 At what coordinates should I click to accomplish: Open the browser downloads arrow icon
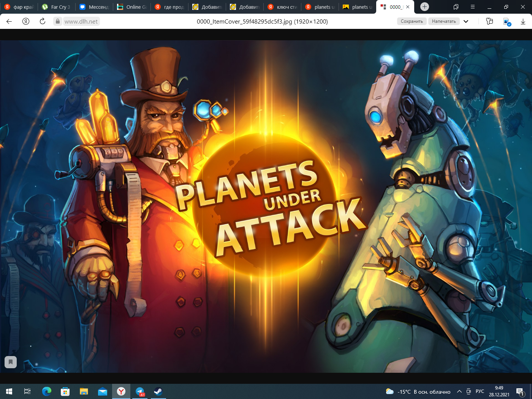pos(523,21)
